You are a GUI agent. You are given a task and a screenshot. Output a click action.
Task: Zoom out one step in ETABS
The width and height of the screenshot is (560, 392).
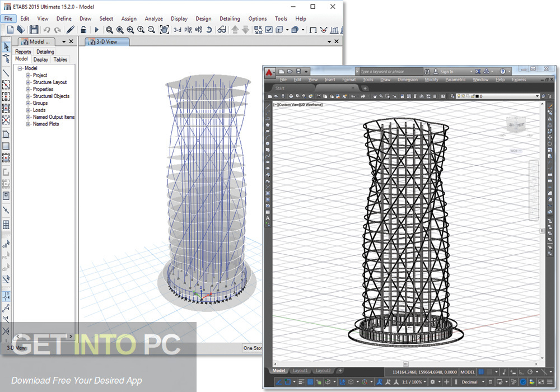151,30
